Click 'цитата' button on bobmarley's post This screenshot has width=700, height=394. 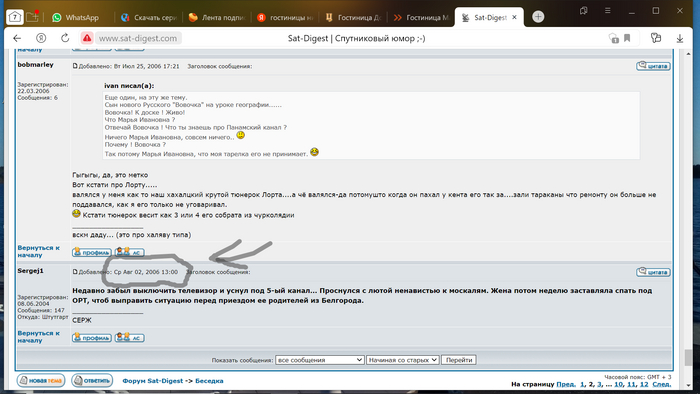[653, 66]
